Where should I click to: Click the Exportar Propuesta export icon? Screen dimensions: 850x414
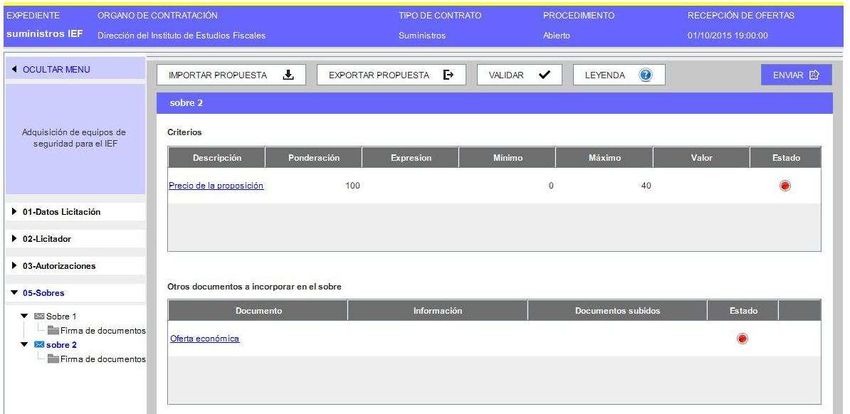448,75
